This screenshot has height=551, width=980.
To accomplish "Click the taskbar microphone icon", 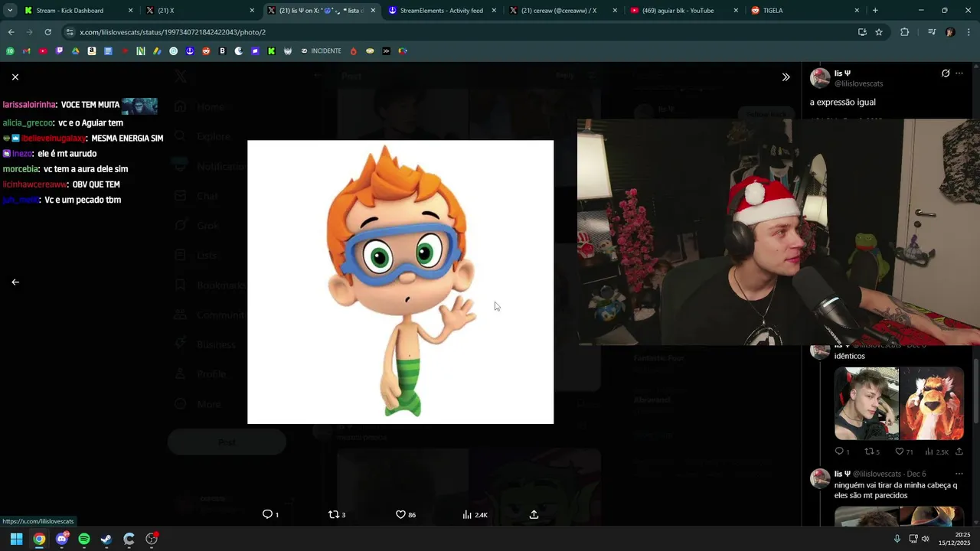I will tap(897, 539).
